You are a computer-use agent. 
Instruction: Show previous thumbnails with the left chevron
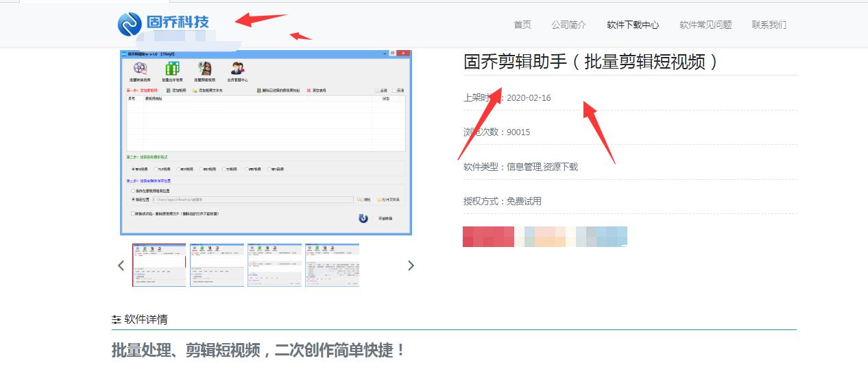tap(121, 266)
